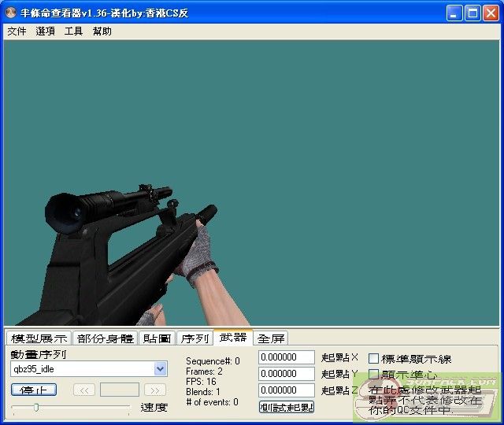The height and width of the screenshot is (425, 504).
Task: Open the 幫助 menu
Action: (x=102, y=31)
